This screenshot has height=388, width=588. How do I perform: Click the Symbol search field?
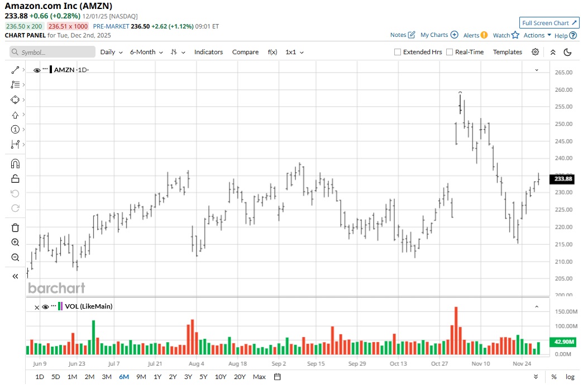pyautogui.click(x=52, y=52)
